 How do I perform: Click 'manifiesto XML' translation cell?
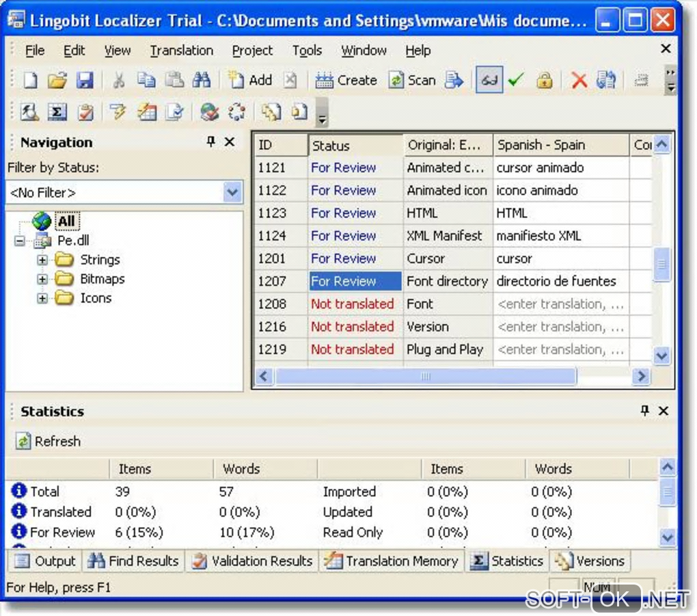(561, 236)
